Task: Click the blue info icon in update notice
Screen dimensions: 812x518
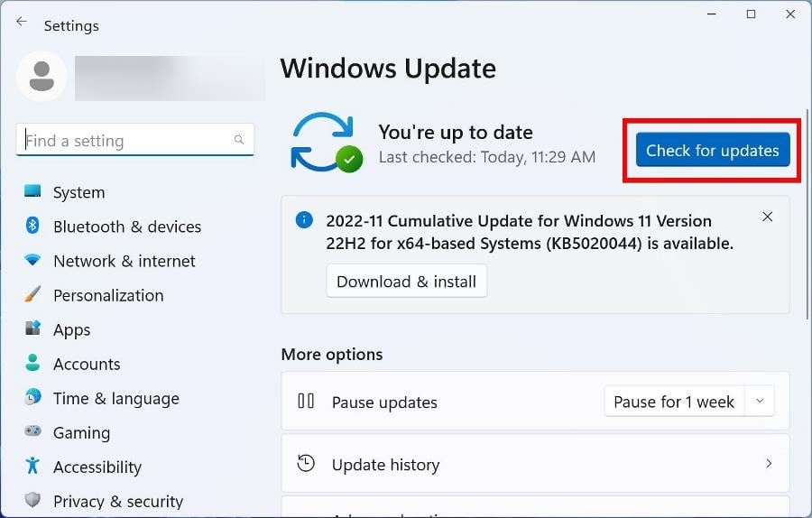Action: [x=304, y=219]
